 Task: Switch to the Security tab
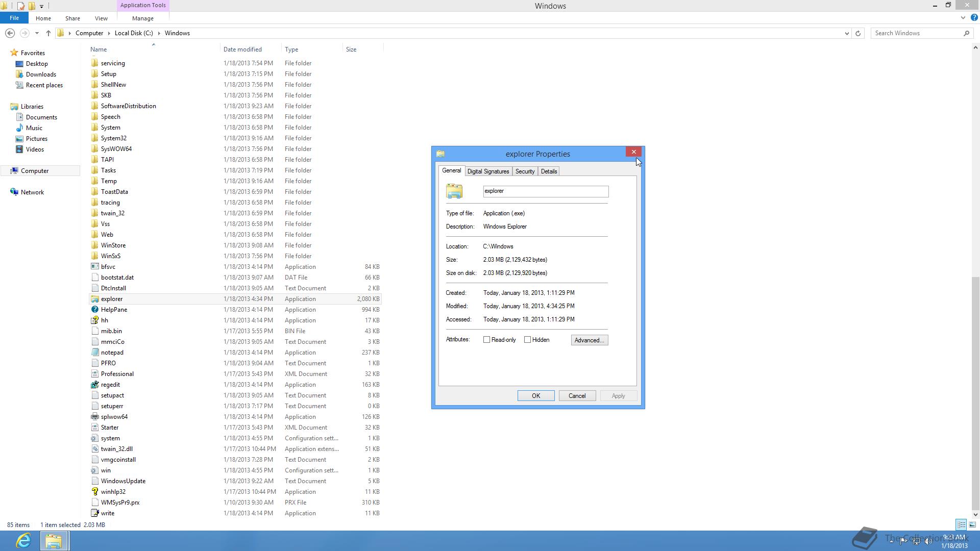pos(525,171)
